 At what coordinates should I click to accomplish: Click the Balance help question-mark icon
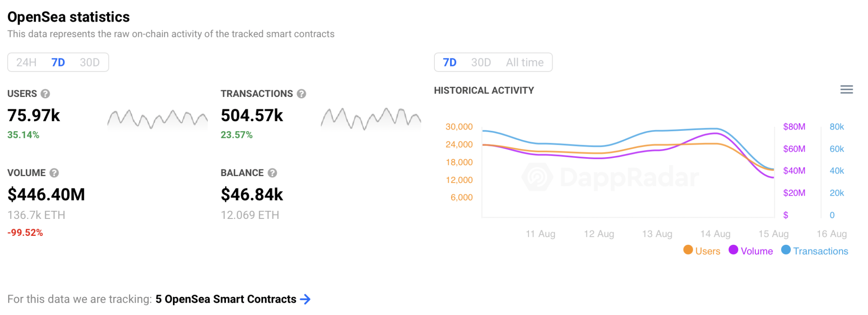coord(273,173)
